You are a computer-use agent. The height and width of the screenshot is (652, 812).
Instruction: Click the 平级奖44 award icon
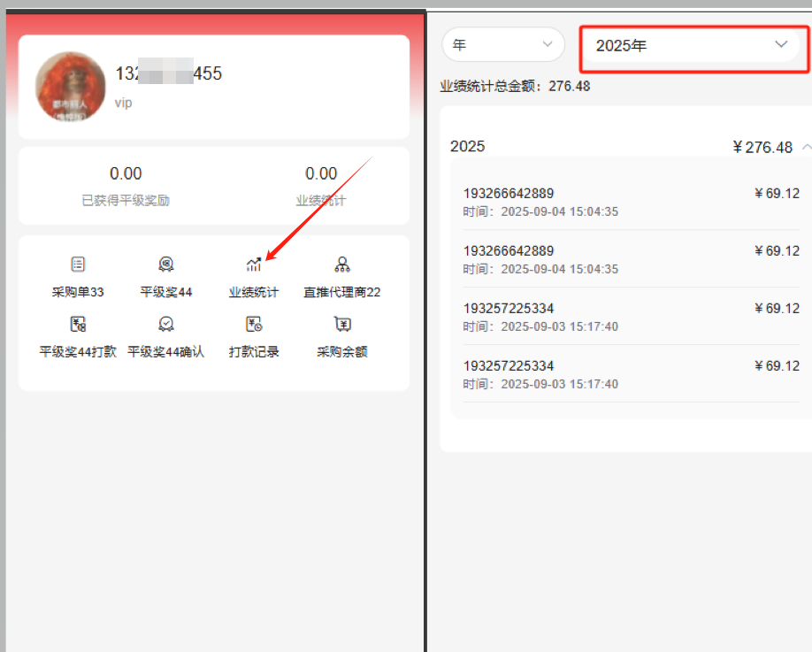tap(166, 265)
